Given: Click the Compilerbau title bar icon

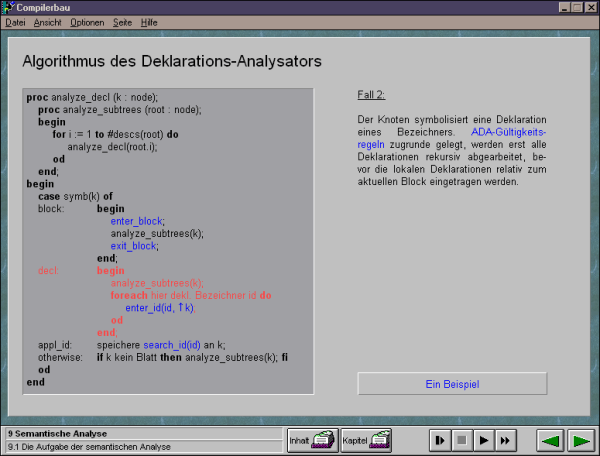Looking at the screenshot, I should pyautogui.click(x=8, y=7).
